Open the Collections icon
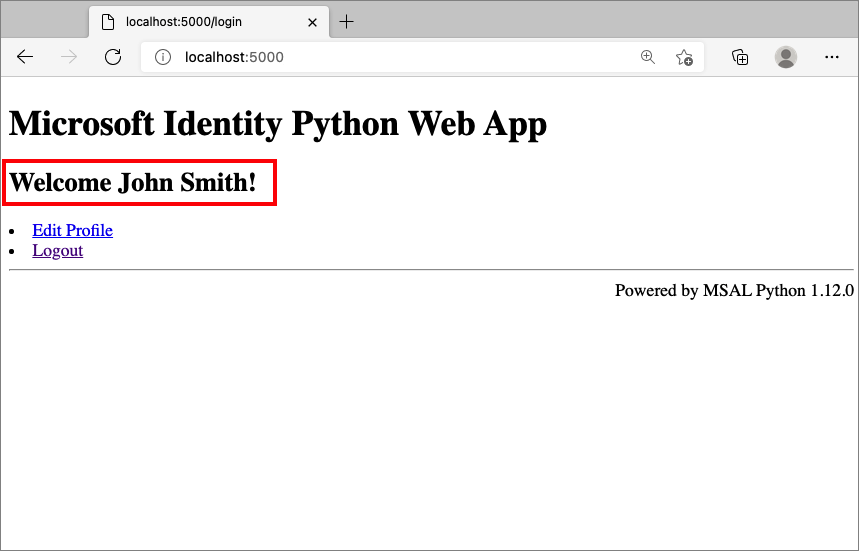Screen dimensions: 859x551 tap(740, 57)
